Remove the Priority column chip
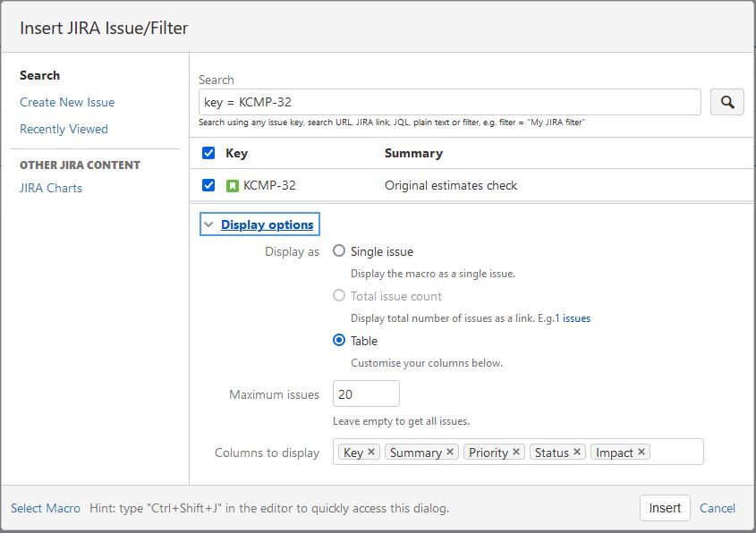This screenshot has width=756, height=533. 514,452
